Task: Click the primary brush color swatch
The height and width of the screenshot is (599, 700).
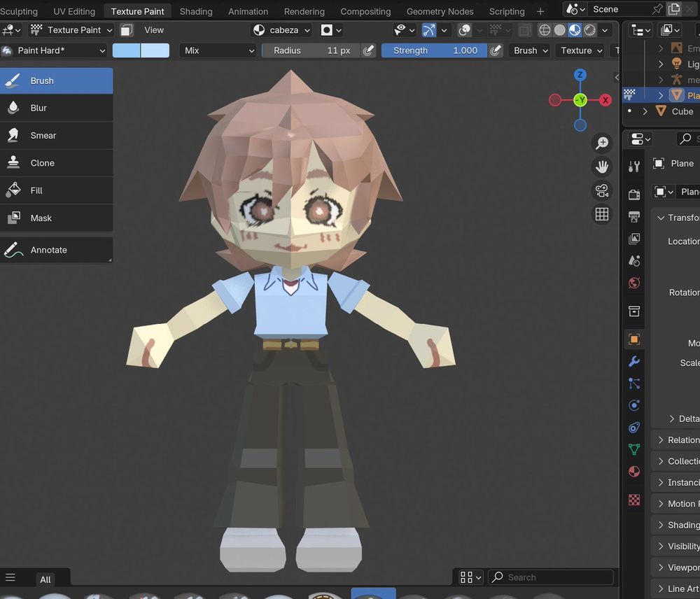Action: tap(127, 50)
